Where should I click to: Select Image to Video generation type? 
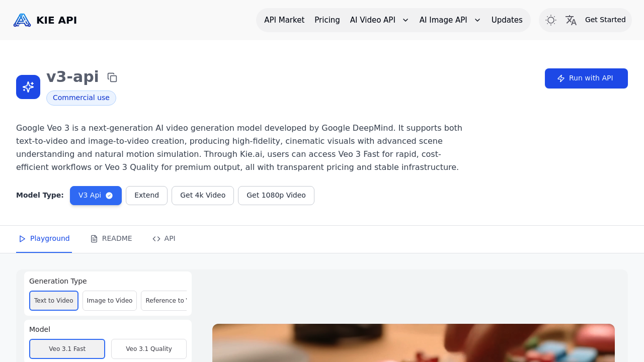point(110,301)
